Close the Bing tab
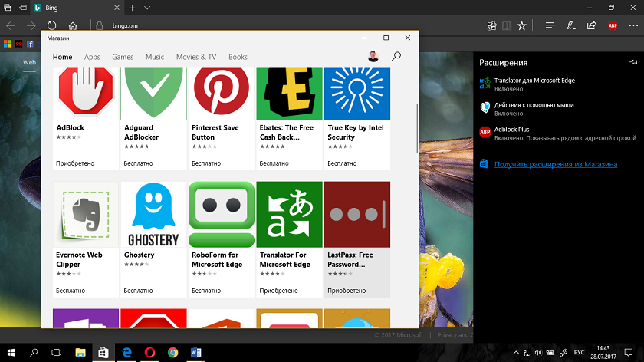Image resolution: width=644 pixels, height=362 pixels. pos(117,8)
